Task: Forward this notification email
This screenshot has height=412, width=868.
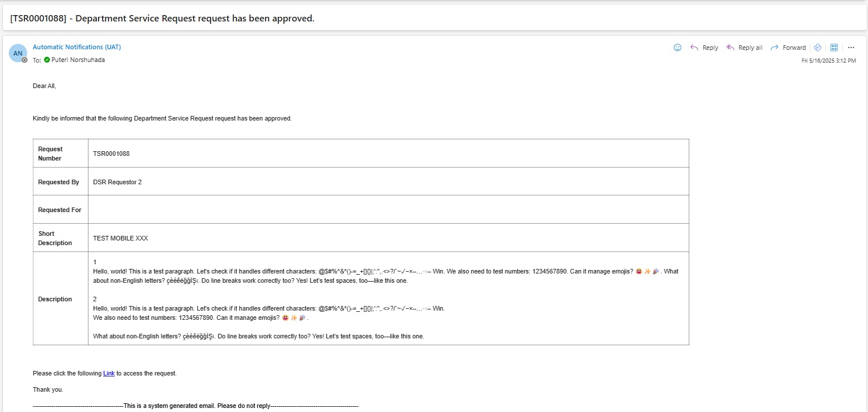Action: pos(788,48)
